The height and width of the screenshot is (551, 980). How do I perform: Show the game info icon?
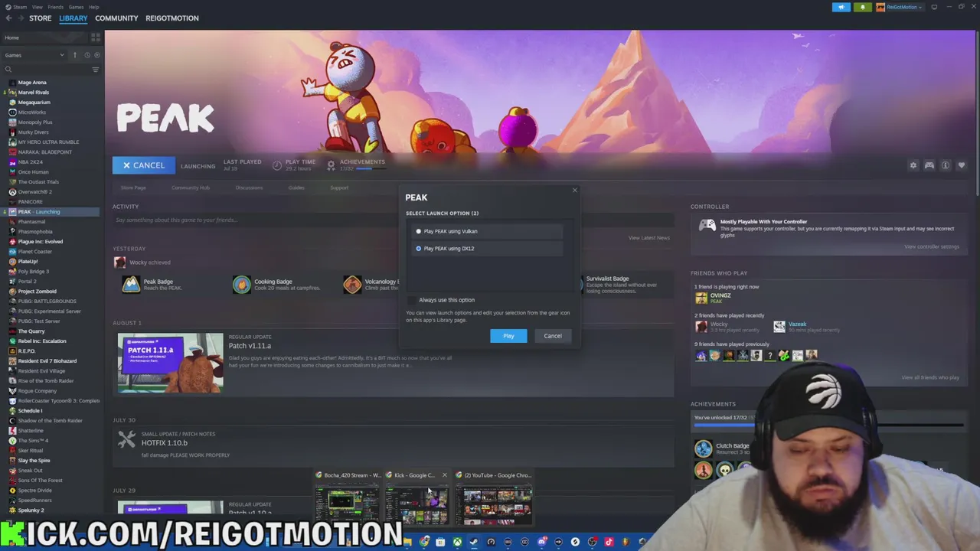[946, 165]
